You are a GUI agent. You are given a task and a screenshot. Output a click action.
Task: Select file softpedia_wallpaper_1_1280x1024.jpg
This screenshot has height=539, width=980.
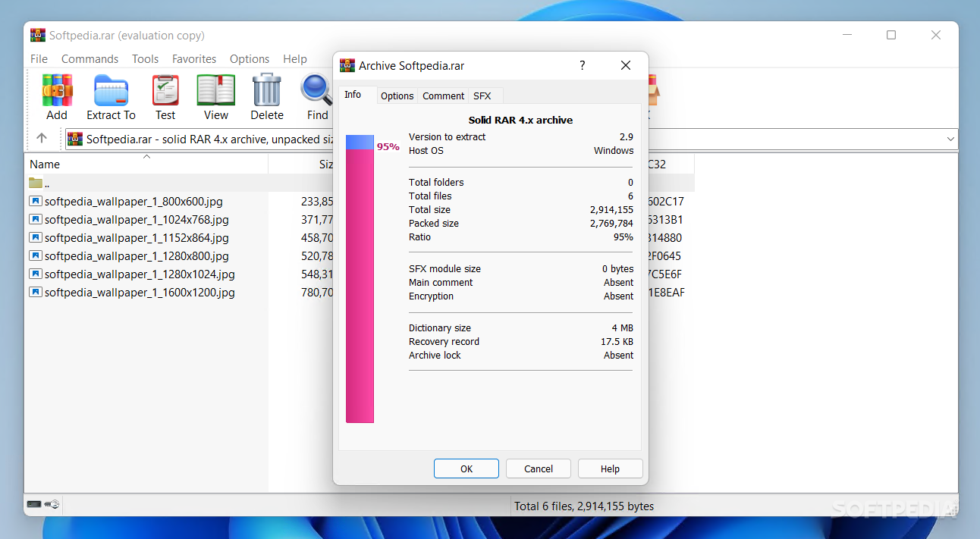(x=140, y=274)
